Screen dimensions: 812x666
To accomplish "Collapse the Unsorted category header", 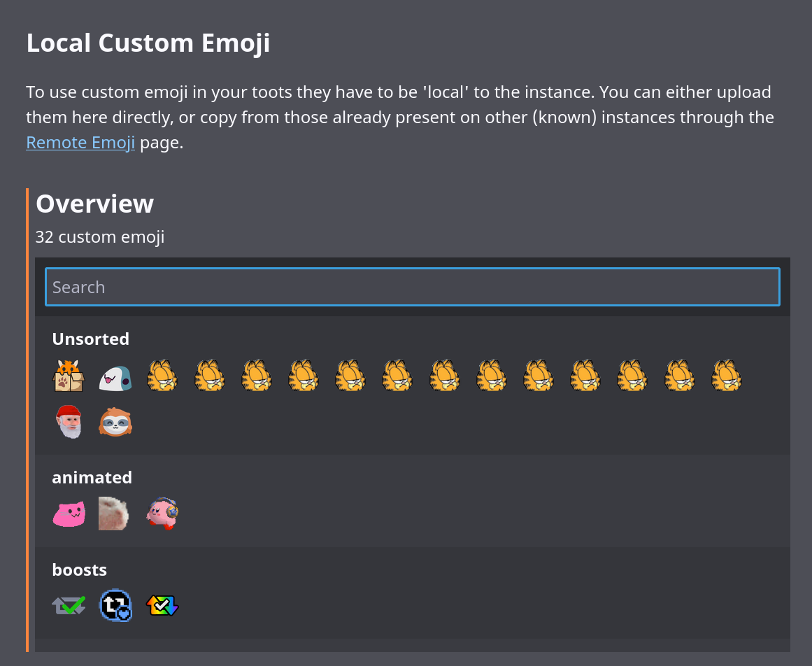I will click(90, 339).
